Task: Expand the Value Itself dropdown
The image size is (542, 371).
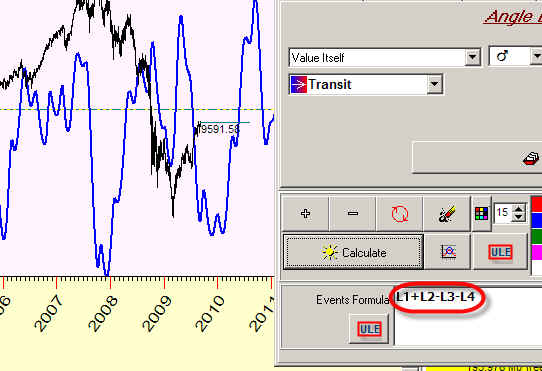Action: pos(472,57)
